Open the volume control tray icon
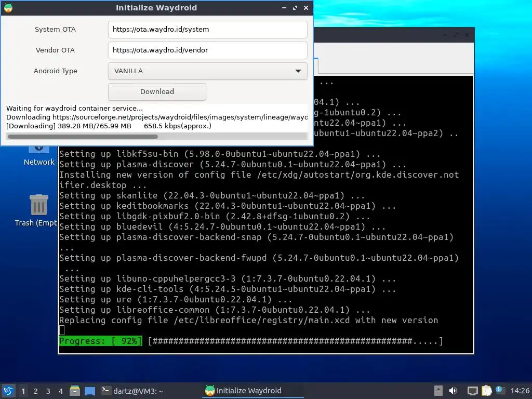532x399 pixels. [453, 391]
